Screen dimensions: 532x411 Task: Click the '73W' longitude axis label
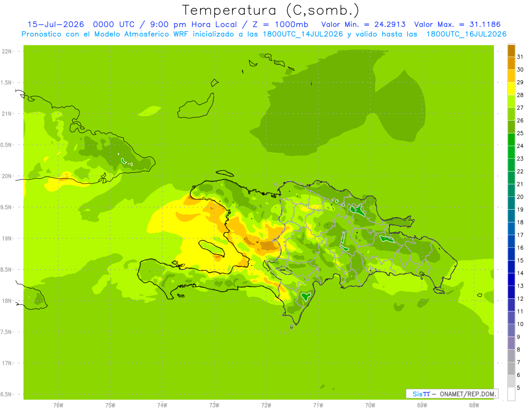click(x=214, y=405)
